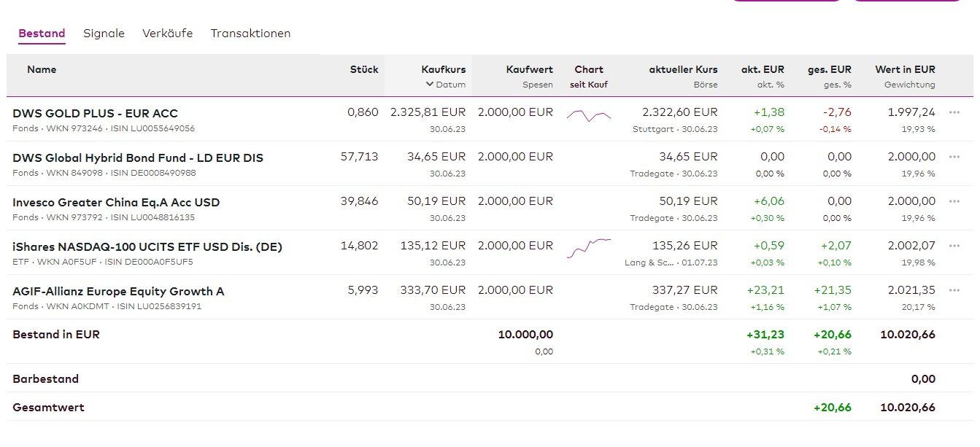Image resolution: width=980 pixels, height=447 pixels.
Task: Switch to the Verkäufe tab
Action: (x=167, y=34)
